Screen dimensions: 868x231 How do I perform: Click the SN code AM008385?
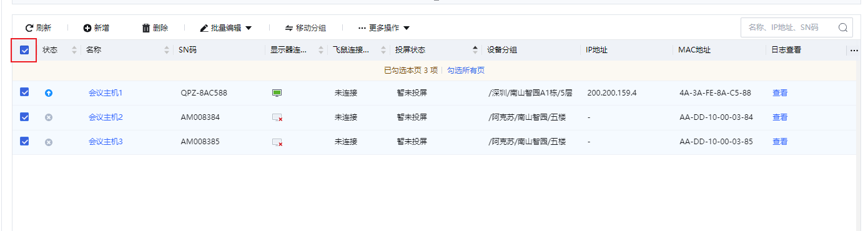[200, 142]
